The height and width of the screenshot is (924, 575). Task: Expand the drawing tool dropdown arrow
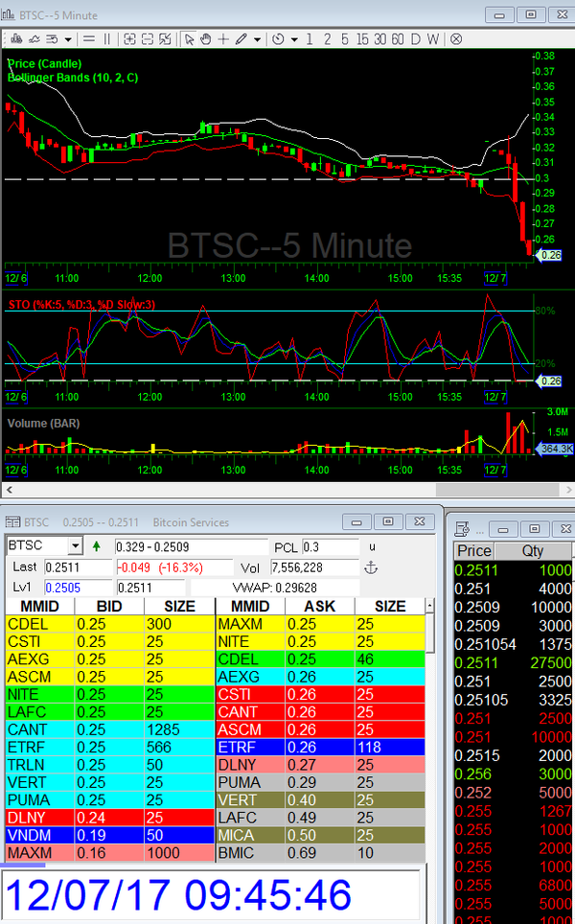pos(257,39)
